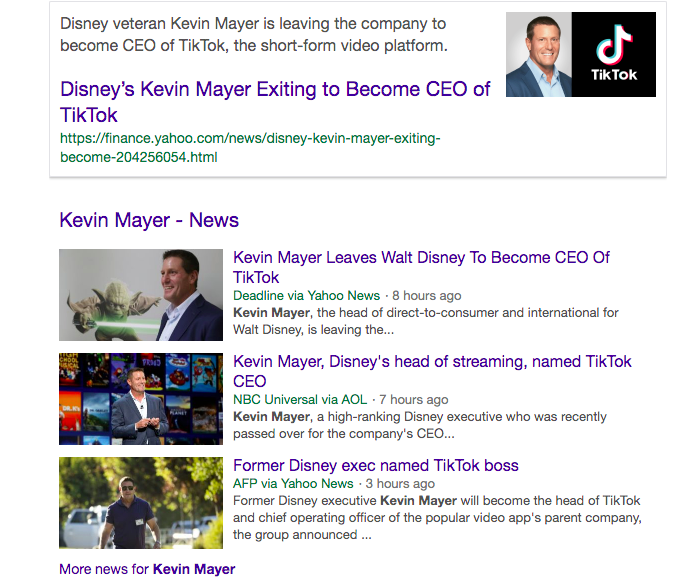
Task: Open Former Disney exec named TikTok boss
Action: coord(375,465)
